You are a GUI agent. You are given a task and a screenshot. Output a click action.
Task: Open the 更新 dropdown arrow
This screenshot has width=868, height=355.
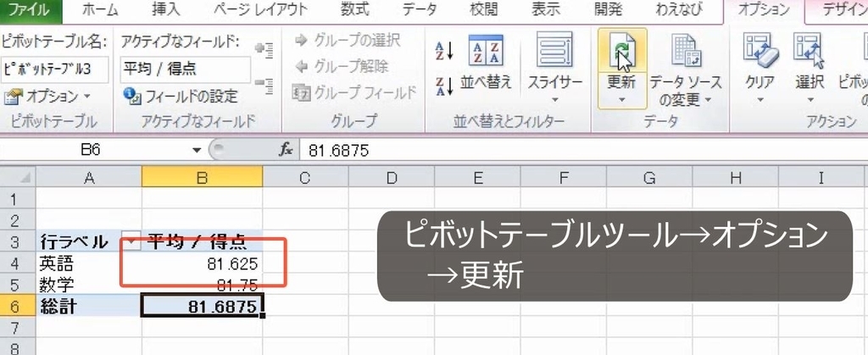pyautogui.click(x=622, y=100)
